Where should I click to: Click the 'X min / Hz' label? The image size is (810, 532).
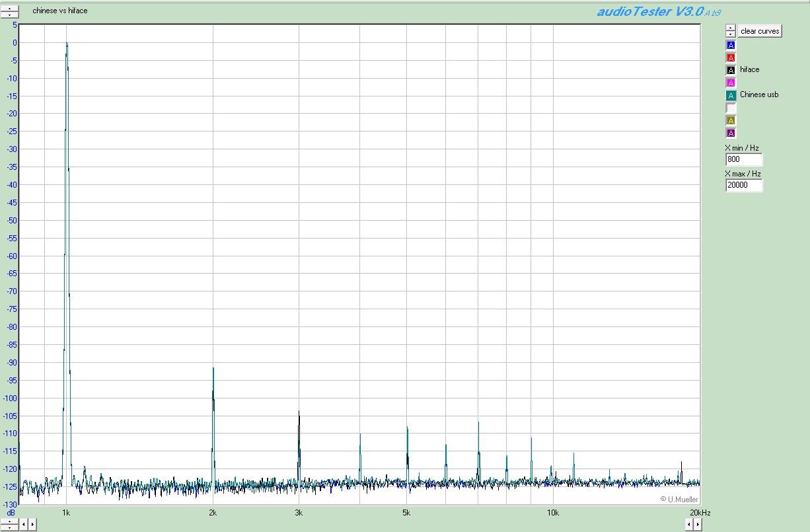(x=741, y=148)
